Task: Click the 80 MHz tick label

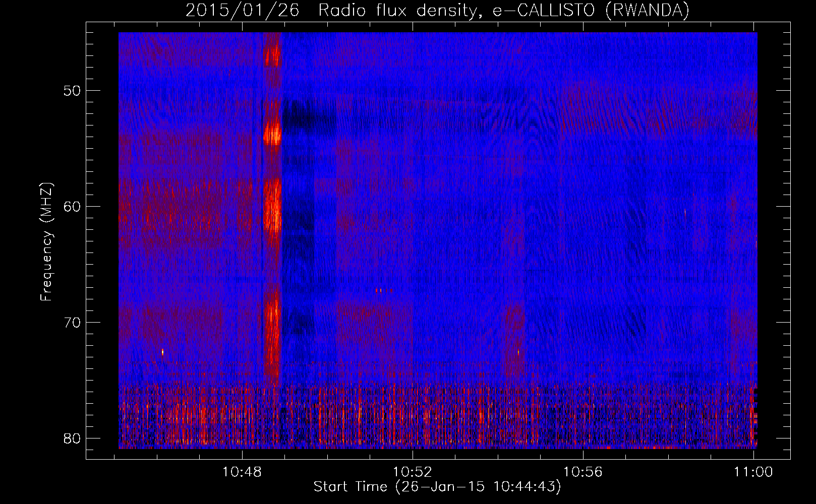Action: (72, 438)
